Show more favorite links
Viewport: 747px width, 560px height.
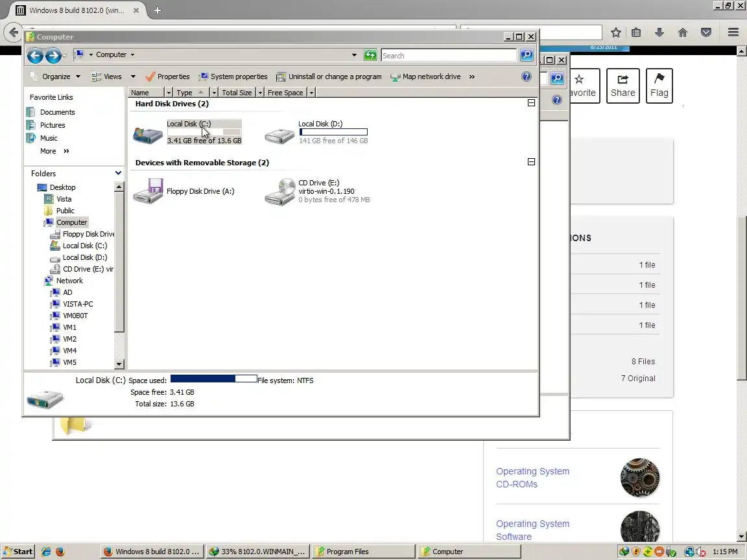(x=54, y=151)
